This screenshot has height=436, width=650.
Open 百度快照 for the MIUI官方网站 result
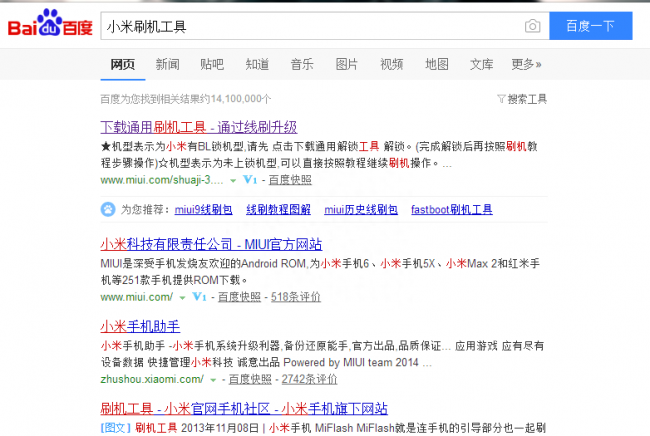point(239,297)
